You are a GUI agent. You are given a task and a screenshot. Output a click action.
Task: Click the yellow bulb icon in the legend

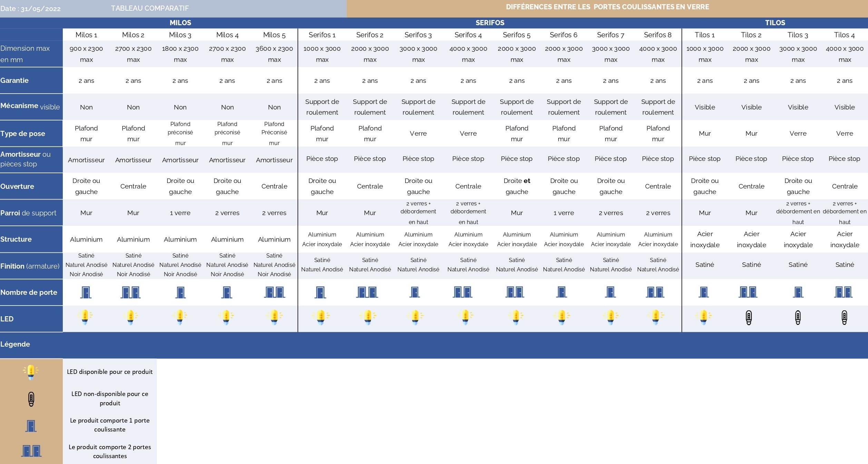(31, 372)
